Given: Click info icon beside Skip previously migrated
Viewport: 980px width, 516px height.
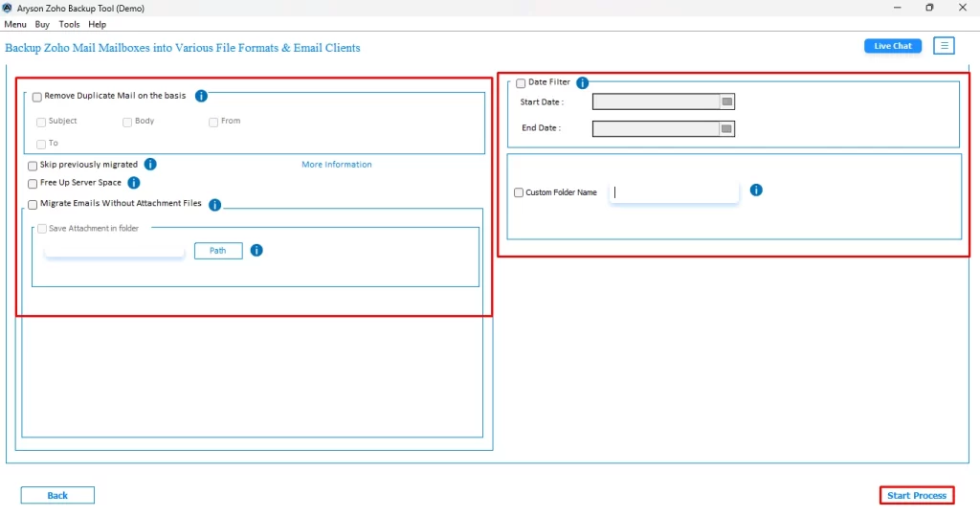Looking at the screenshot, I should (x=150, y=164).
